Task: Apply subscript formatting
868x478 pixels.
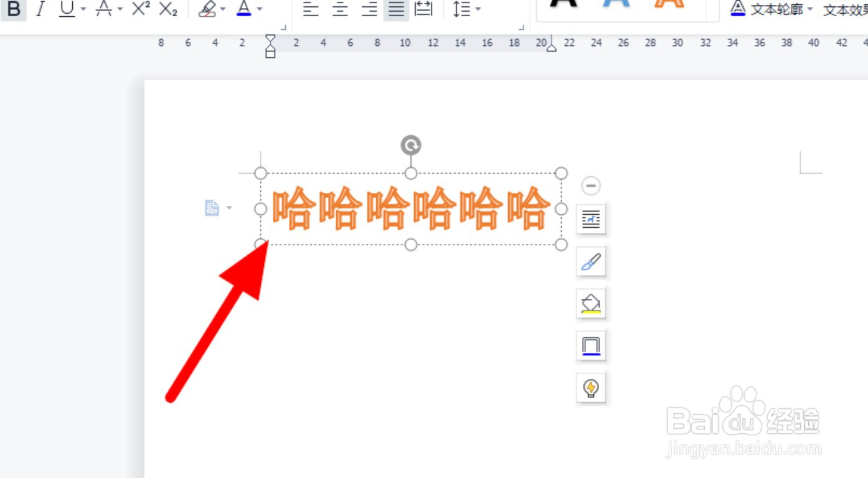Action: 168,9
